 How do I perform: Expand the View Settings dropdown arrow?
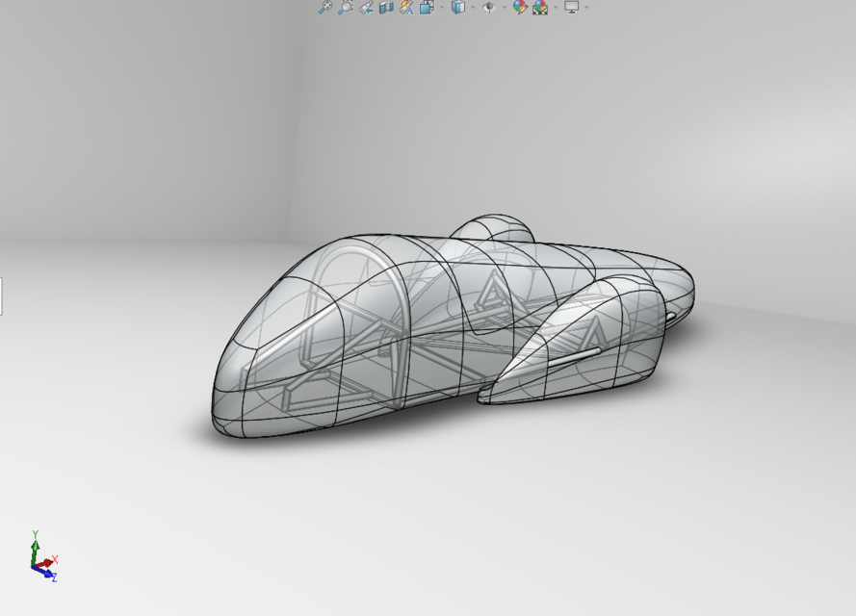[x=586, y=7]
